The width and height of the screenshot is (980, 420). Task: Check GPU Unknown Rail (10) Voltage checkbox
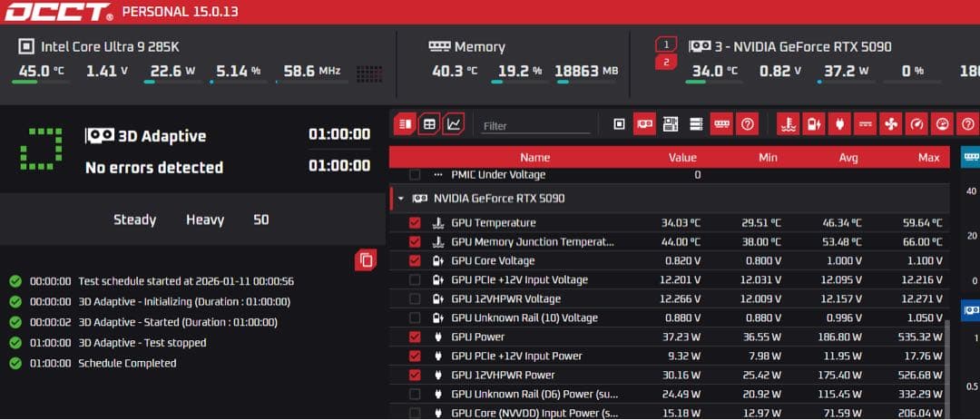click(415, 318)
